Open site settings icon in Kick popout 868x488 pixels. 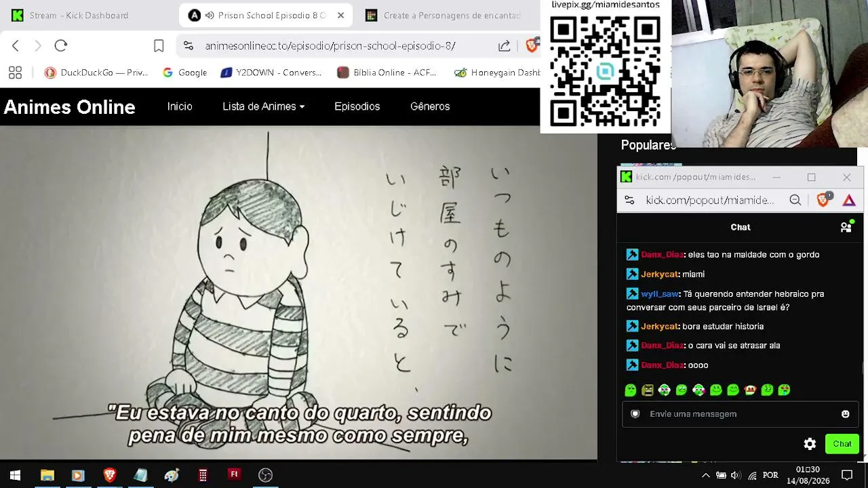click(x=629, y=200)
